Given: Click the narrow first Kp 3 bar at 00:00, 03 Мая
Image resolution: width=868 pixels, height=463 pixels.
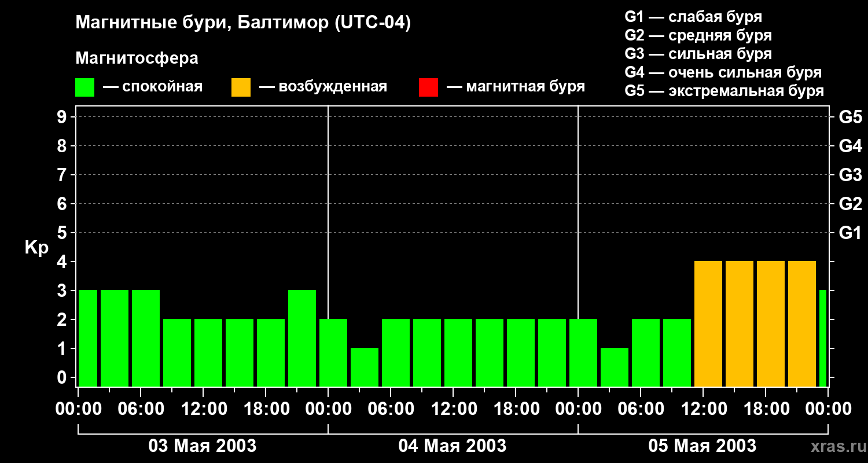Looking at the screenshot, I should click(88, 338).
